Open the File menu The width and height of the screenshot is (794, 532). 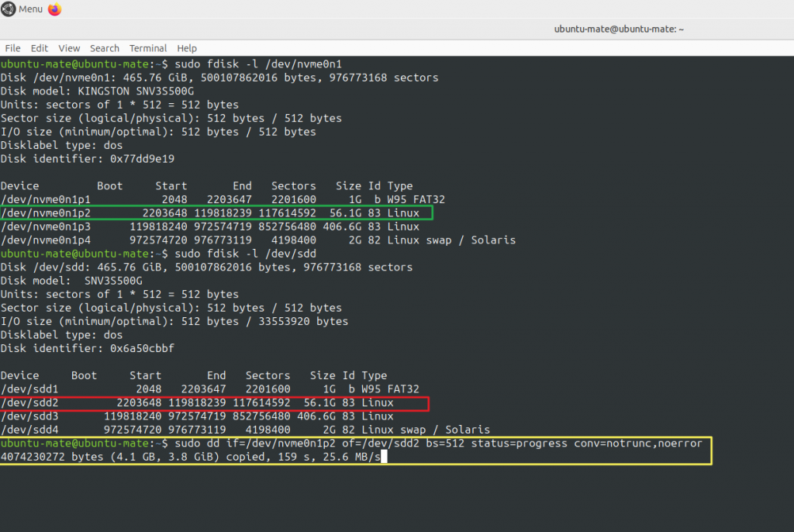(12, 48)
